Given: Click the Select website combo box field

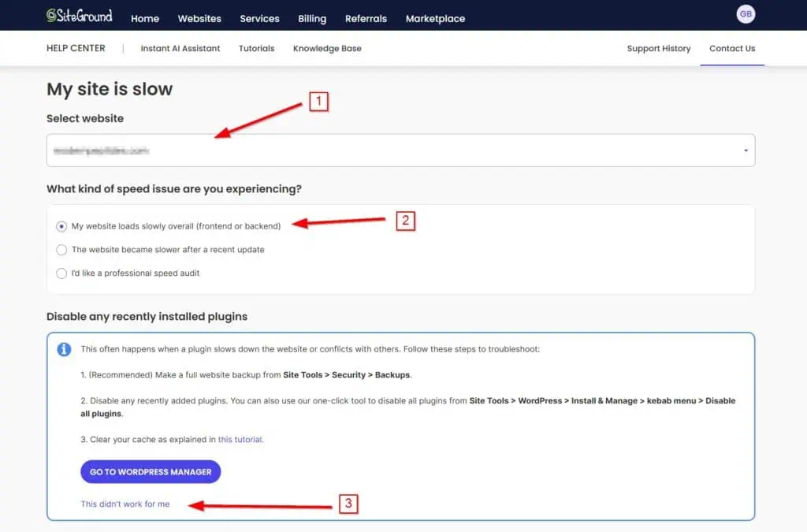Looking at the screenshot, I should (394, 151).
